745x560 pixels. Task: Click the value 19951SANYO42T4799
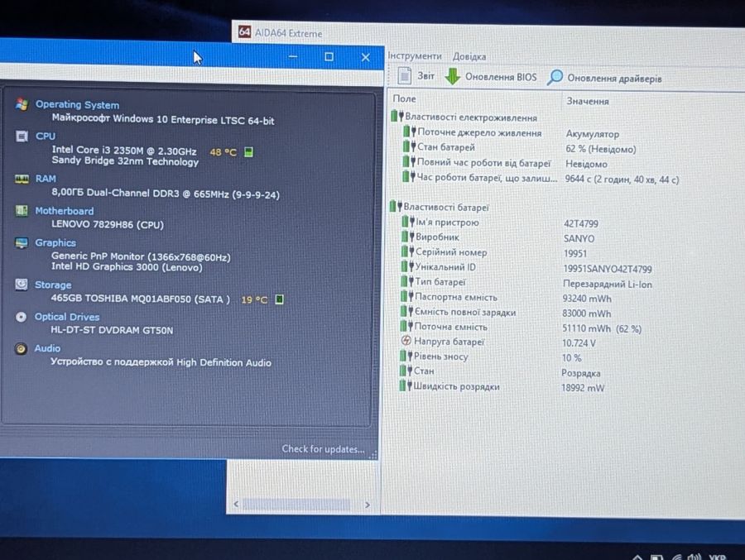608,269
